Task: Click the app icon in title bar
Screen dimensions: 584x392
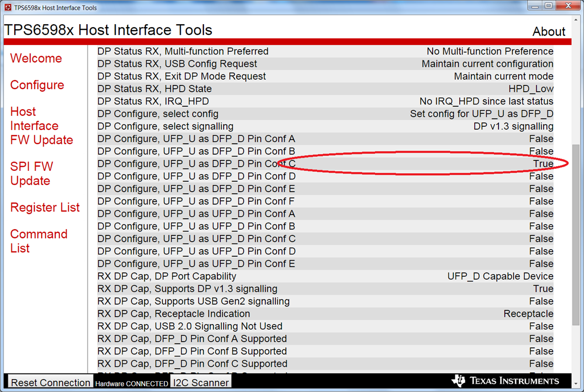Action: coord(8,8)
